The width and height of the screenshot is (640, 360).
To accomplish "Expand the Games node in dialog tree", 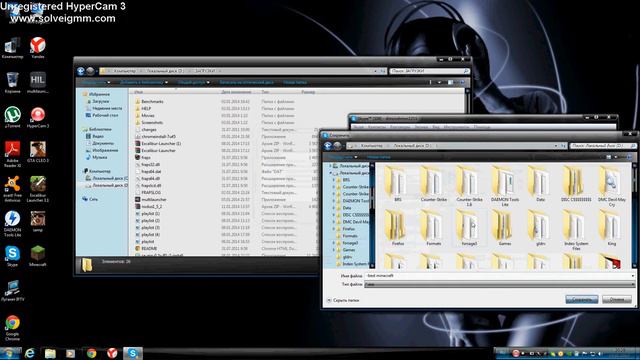I will [x=333, y=250].
